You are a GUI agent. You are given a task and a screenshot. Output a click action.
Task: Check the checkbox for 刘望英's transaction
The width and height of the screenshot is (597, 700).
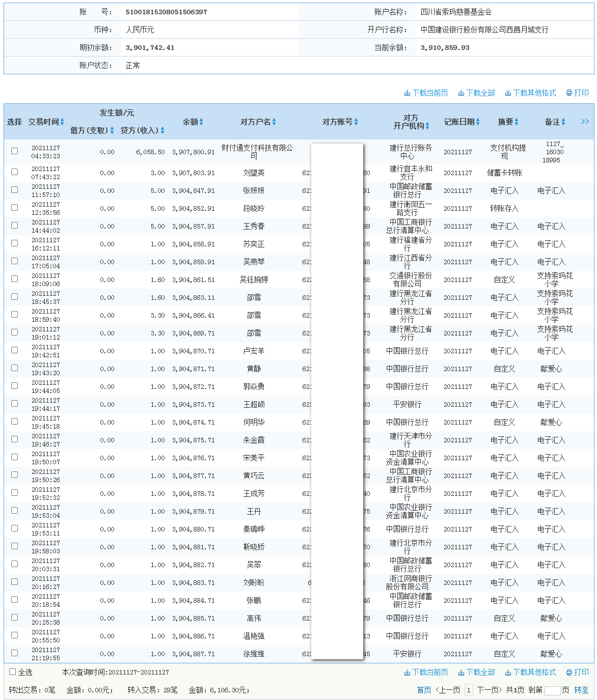coord(14,172)
